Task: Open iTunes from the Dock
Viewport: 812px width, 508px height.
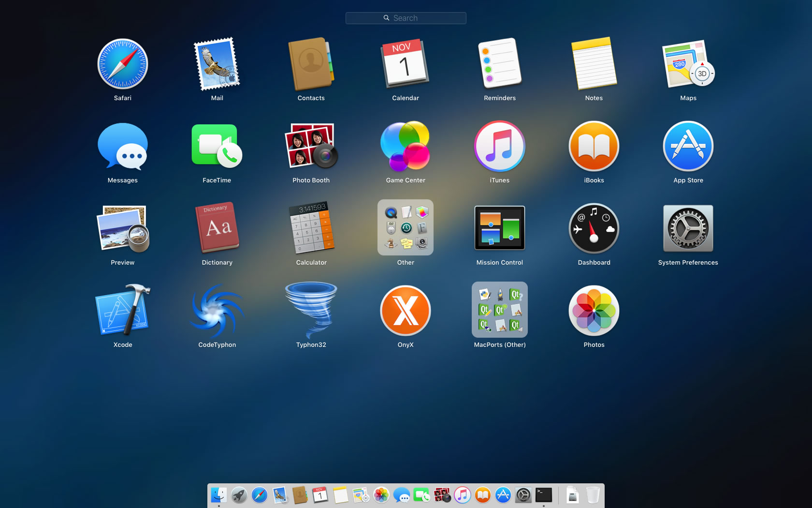Action: click(x=463, y=495)
